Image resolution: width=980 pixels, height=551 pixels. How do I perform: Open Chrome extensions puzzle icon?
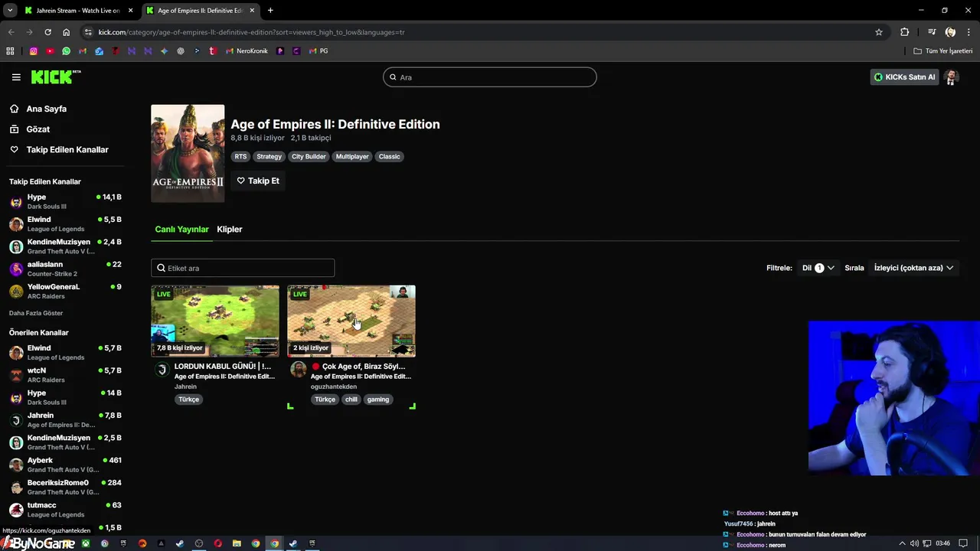point(905,32)
